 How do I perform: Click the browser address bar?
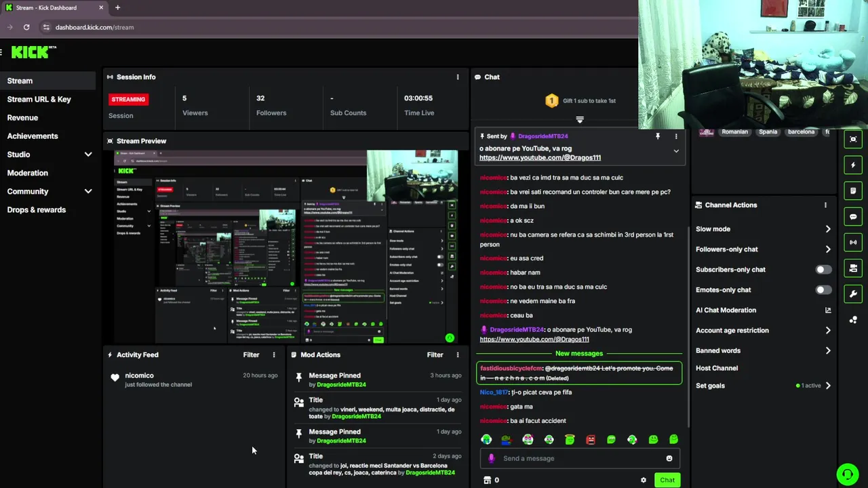[339, 27]
